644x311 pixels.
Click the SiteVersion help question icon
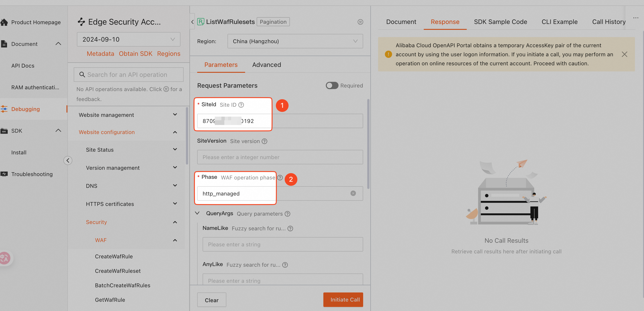(265, 141)
